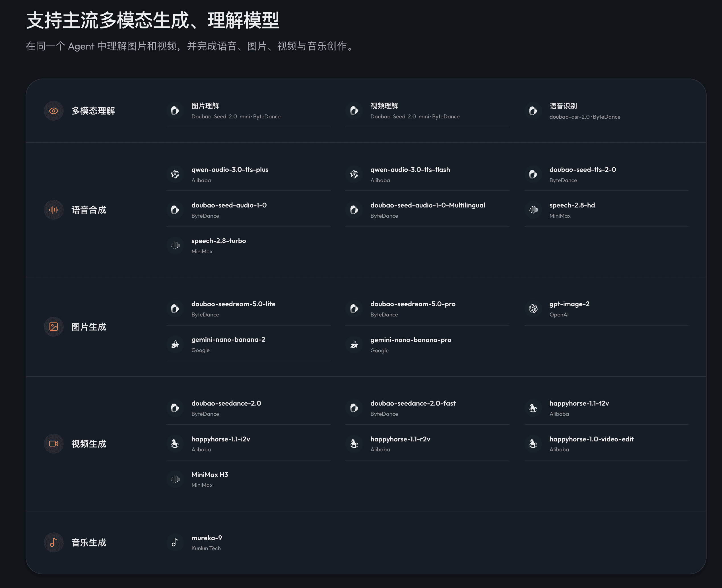
Task: Click the ByteDance icon next to 图片理解
Action: 175,111
